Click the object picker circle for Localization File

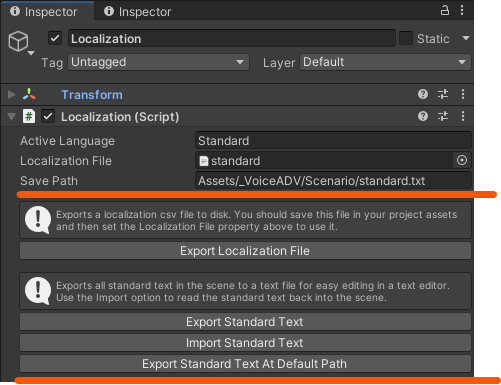point(462,160)
